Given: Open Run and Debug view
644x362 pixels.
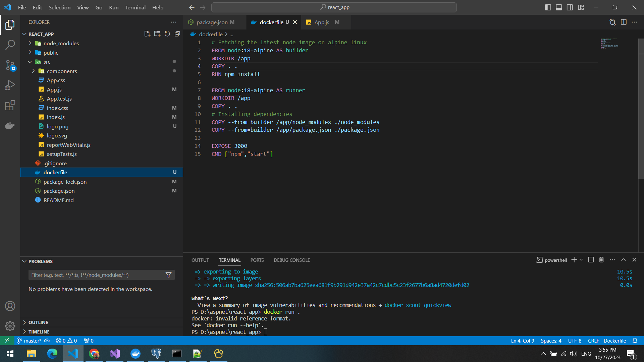Looking at the screenshot, I should pos(10,85).
